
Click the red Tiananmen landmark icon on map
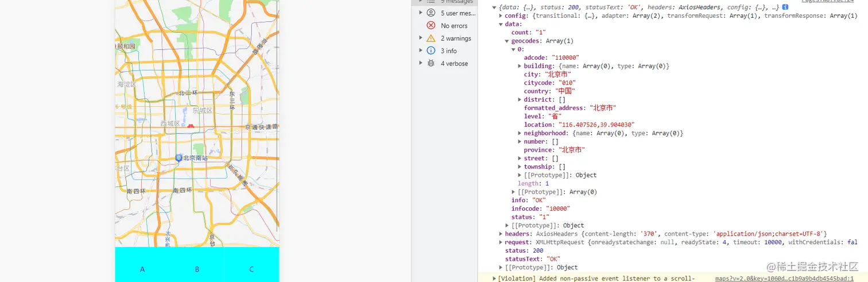(191, 125)
